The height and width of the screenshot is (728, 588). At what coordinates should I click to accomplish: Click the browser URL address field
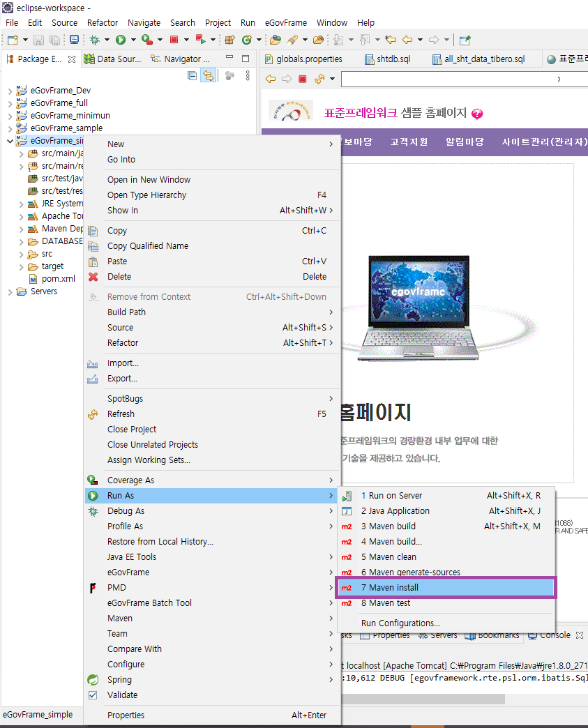pos(465,79)
